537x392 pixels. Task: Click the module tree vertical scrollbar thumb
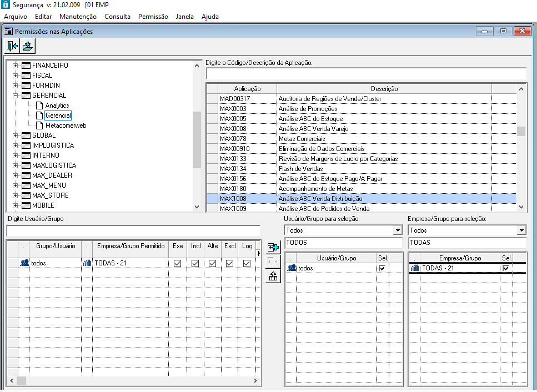(197, 140)
